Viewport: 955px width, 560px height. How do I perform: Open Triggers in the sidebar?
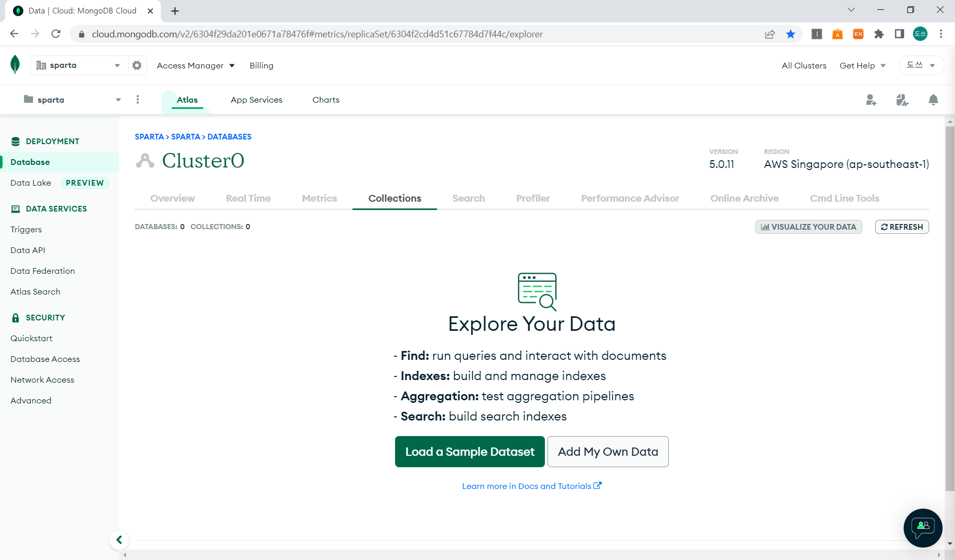click(x=26, y=229)
